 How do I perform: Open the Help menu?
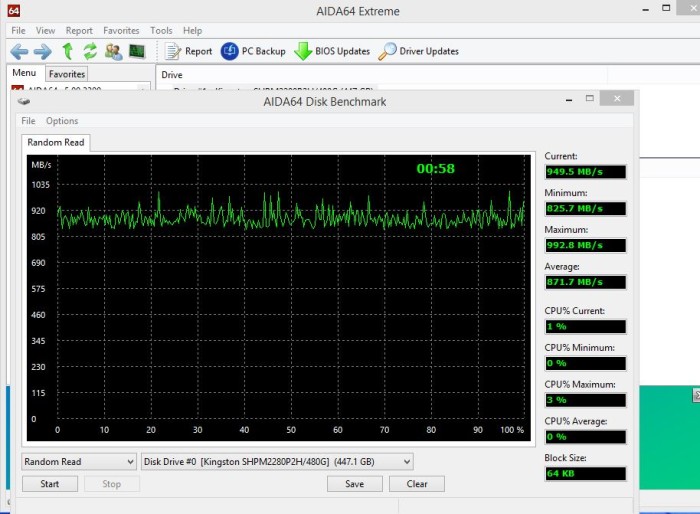click(x=192, y=30)
